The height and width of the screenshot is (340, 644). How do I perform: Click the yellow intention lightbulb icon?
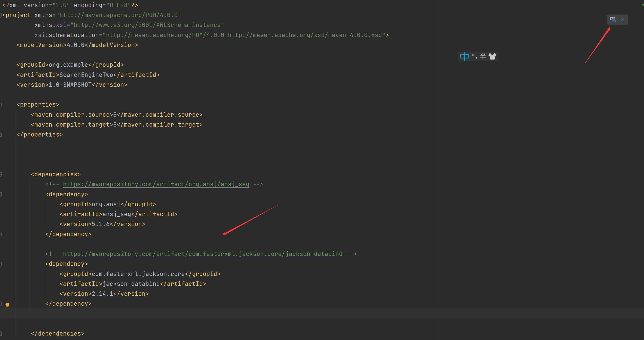point(7,305)
